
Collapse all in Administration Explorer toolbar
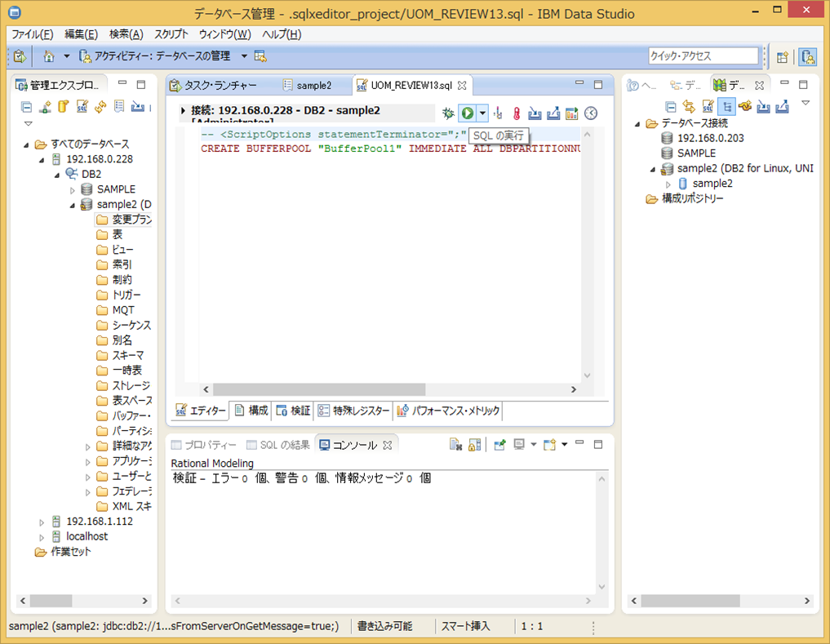pos(26,107)
